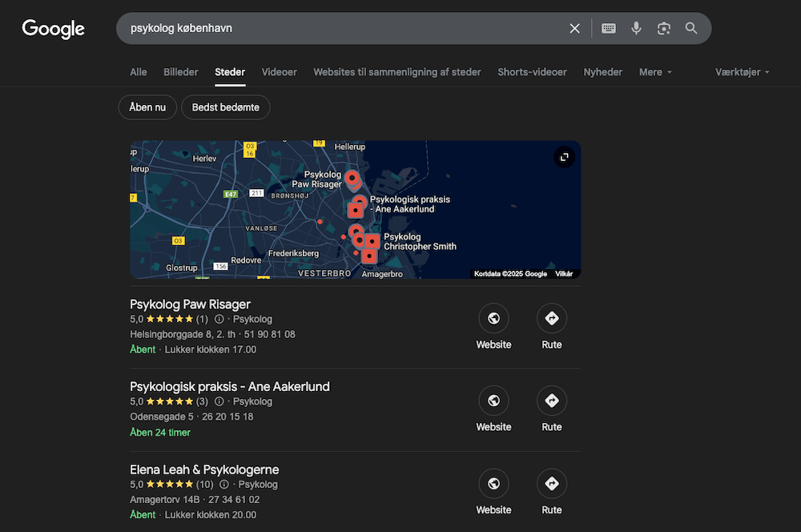Viewport: 801px width, 532px height.
Task: Click the Psykolog Christopher Smith map label
Action: click(x=420, y=242)
